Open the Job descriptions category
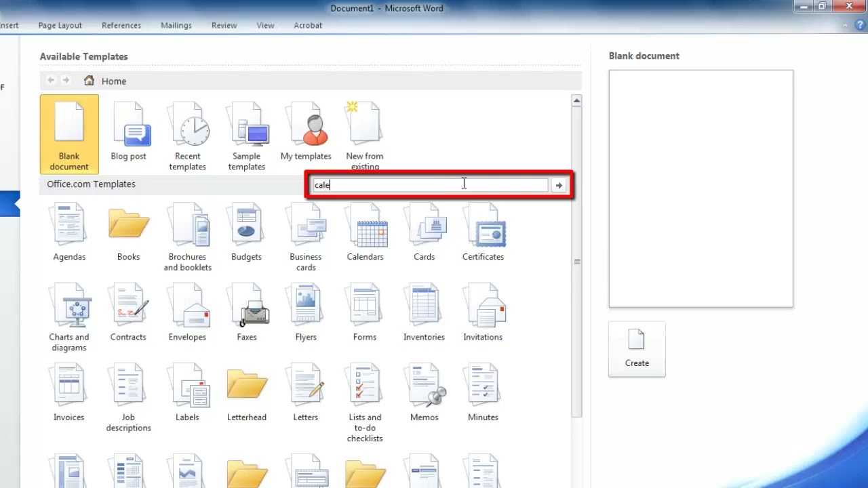 [128, 398]
